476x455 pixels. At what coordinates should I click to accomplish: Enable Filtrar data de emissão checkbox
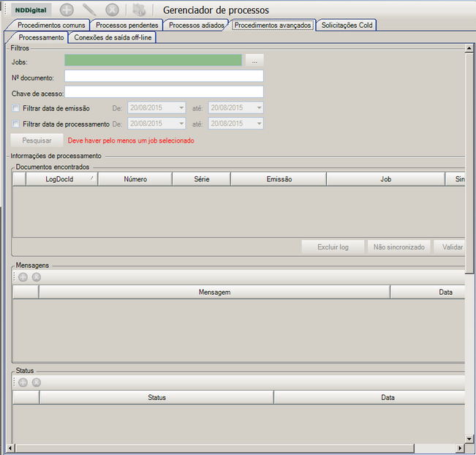point(16,108)
